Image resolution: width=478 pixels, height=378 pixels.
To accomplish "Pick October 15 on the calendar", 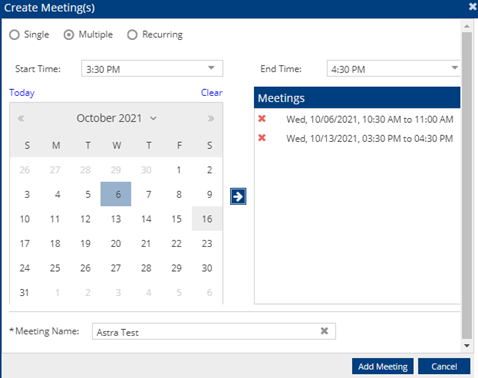I will [x=177, y=219].
